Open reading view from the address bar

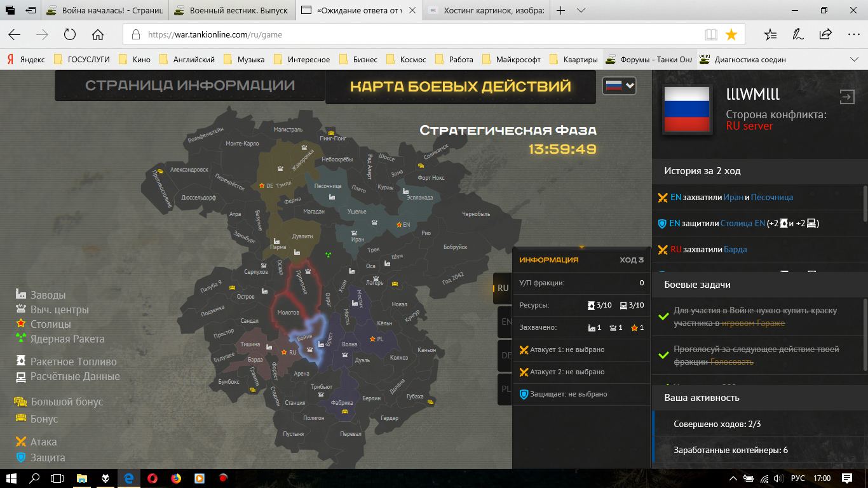click(x=711, y=34)
